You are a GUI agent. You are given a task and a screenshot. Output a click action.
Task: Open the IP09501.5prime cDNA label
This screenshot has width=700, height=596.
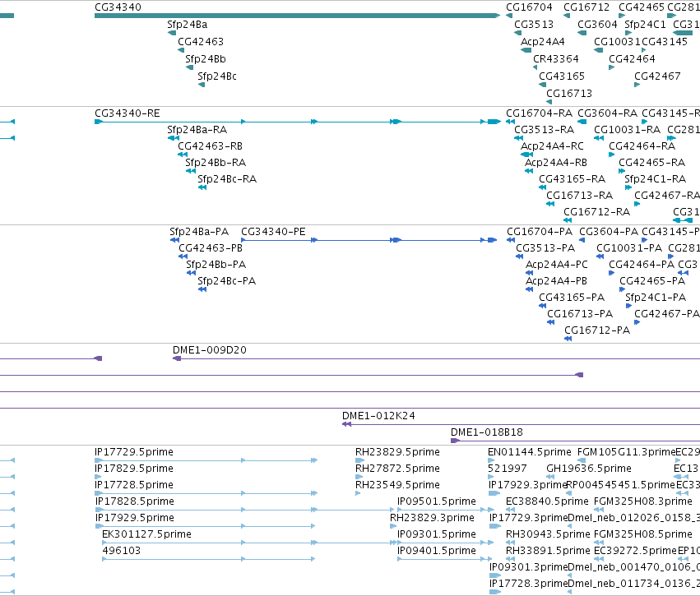click(x=437, y=501)
